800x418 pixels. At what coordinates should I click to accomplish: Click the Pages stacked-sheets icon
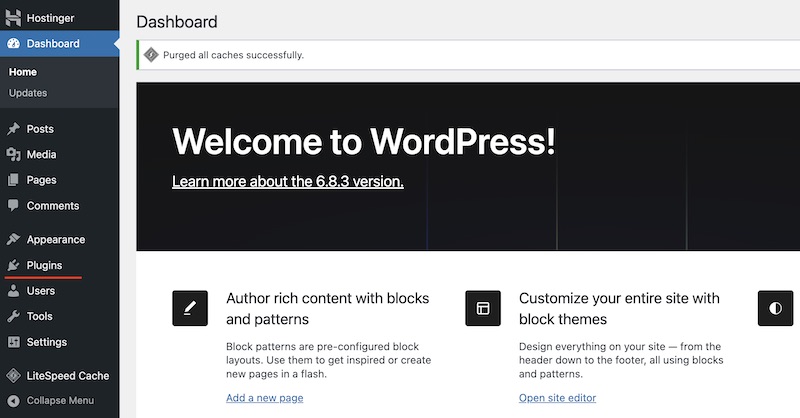pos(14,180)
